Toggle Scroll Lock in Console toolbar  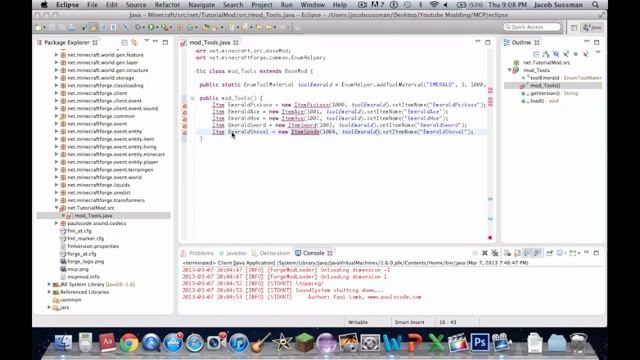pos(517,253)
